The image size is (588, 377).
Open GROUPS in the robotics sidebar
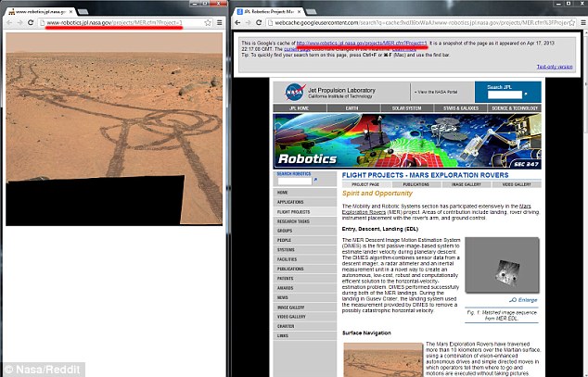coord(305,231)
